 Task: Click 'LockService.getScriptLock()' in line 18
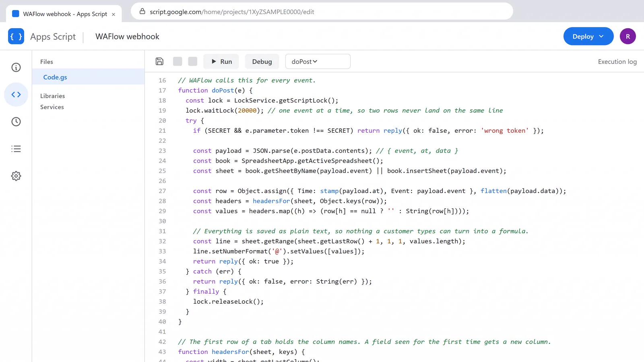(x=284, y=101)
